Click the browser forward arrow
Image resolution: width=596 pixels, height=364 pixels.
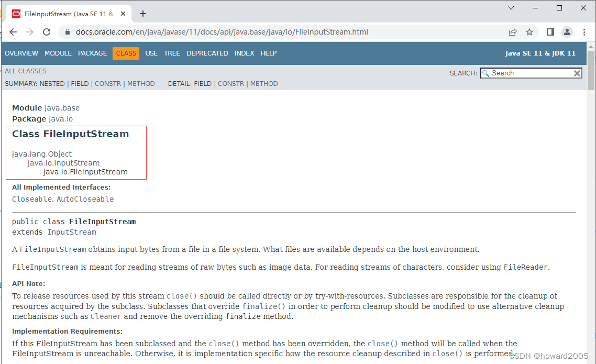tap(30, 32)
